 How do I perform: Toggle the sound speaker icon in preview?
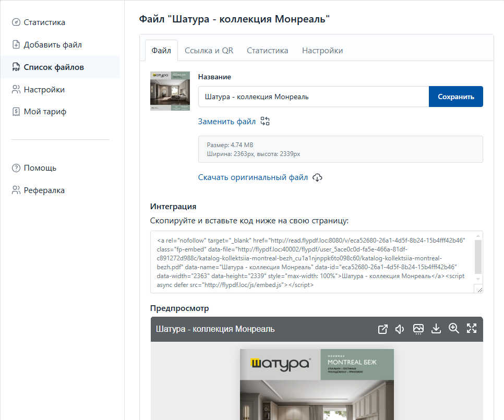click(x=400, y=329)
